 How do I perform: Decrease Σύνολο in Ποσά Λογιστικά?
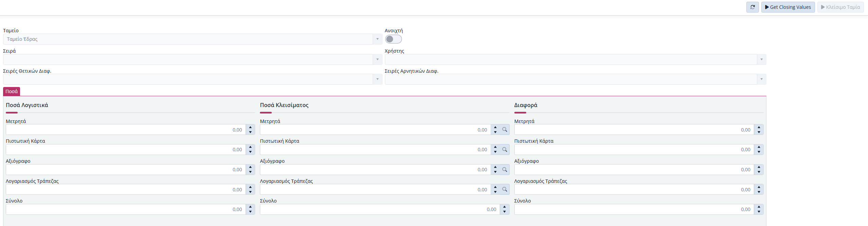(250, 212)
